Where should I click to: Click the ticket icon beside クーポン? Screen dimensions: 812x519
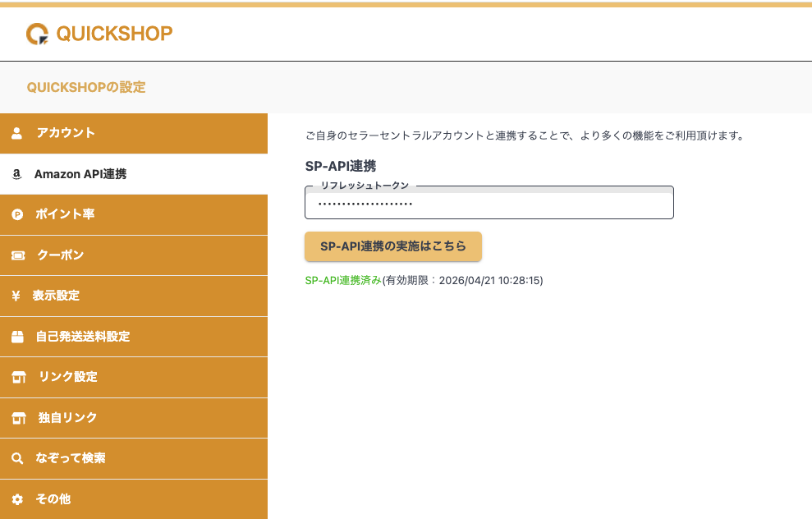point(17,255)
